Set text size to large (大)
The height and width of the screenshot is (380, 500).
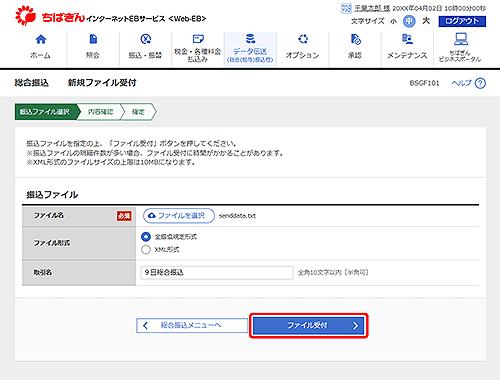[426, 21]
